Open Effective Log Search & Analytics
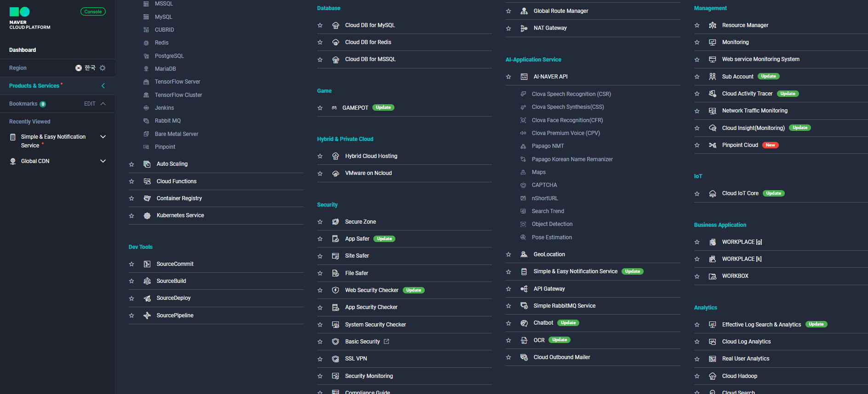 [x=761, y=325]
